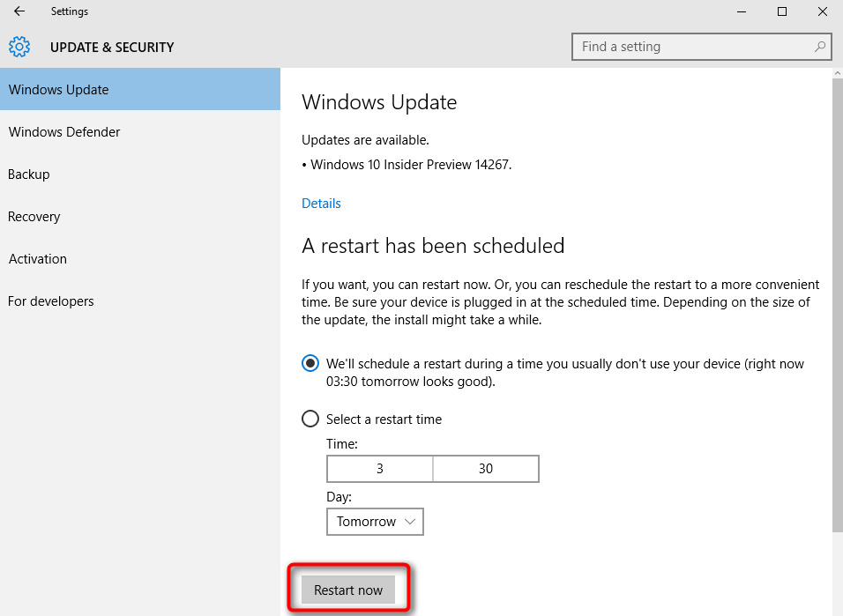The image size is (843, 616).
Task: Close the Settings window
Action: coord(823,11)
